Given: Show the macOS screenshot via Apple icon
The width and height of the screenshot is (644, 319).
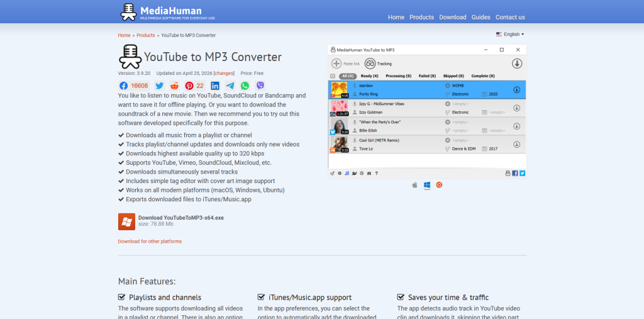Looking at the screenshot, I should pyautogui.click(x=415, y=185).
